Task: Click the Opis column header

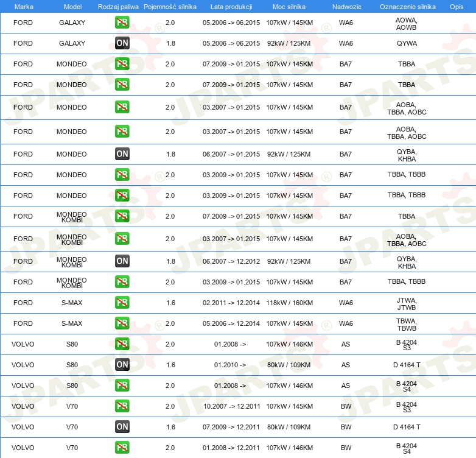Action: [x=457, y=7]
